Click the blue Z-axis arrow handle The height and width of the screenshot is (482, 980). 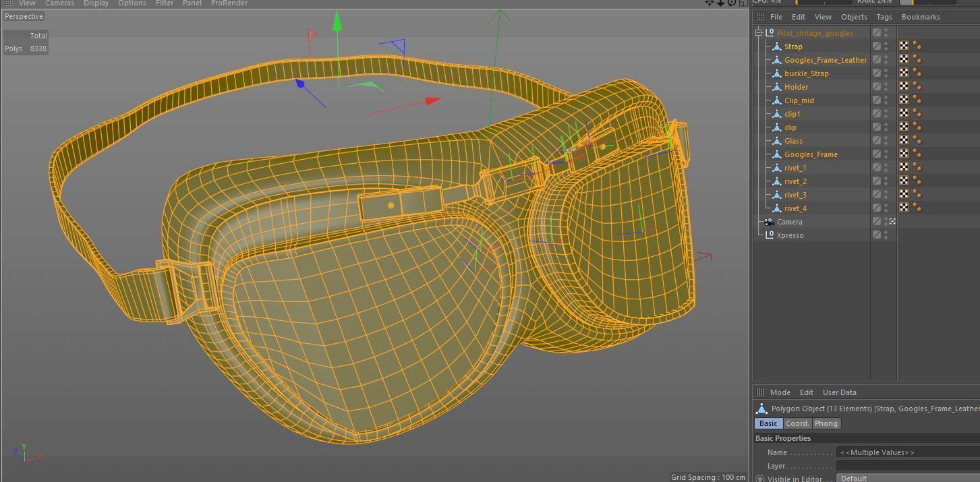[x=300, y=84]
